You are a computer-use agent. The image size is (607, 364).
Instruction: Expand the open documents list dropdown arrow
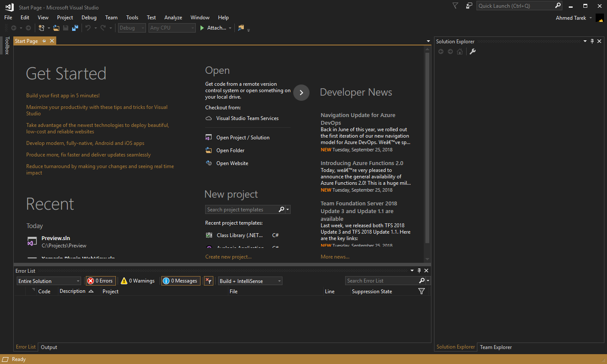coord(428,41)
